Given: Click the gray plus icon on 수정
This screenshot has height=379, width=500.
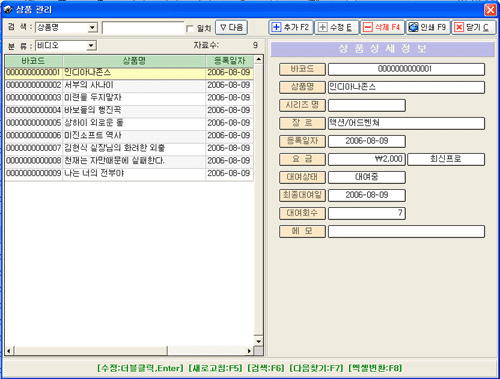Looking at the screenshot, I should pos(322,27).
